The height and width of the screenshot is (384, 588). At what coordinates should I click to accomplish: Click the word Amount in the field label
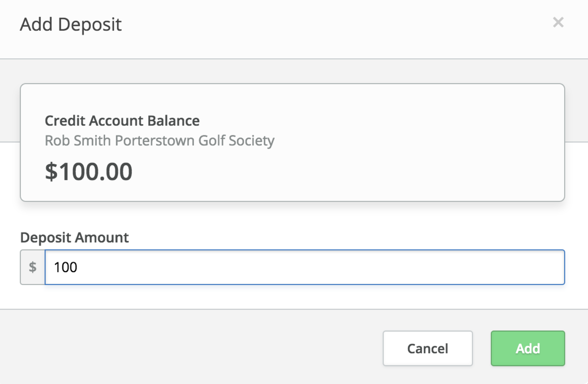pyautogui.click(x=102, y=237)
